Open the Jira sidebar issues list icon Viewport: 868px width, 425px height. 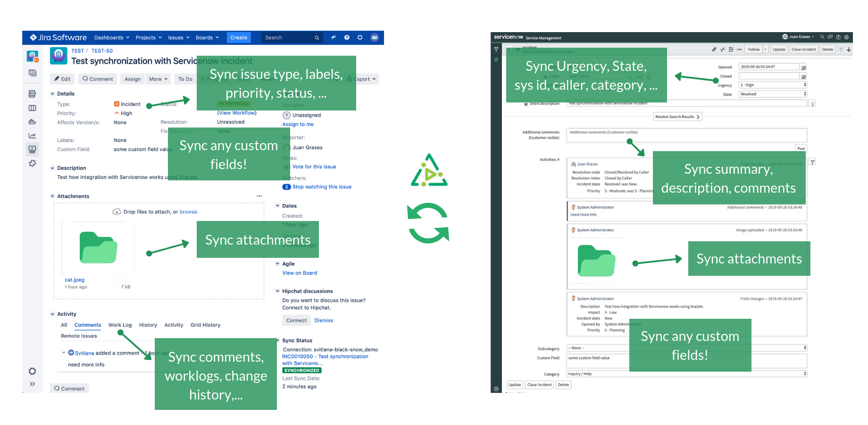coord(32,94)
